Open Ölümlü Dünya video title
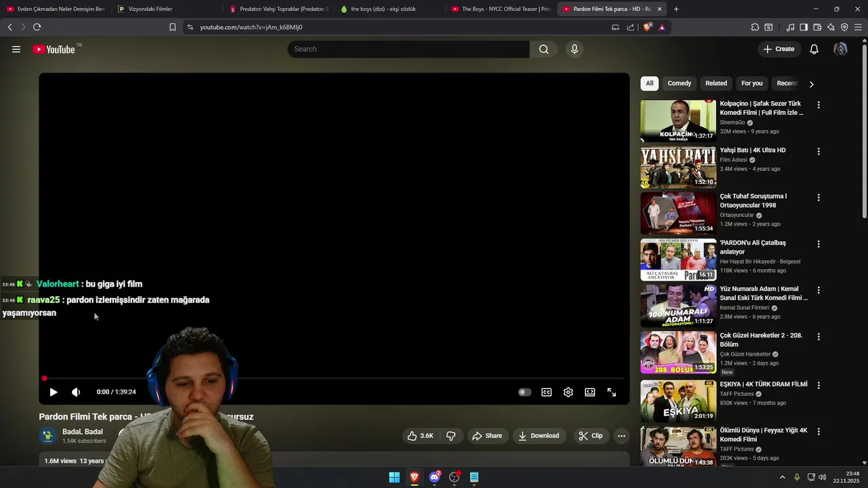This screenshot has height=488, width=868. click(x=764, y=434)
